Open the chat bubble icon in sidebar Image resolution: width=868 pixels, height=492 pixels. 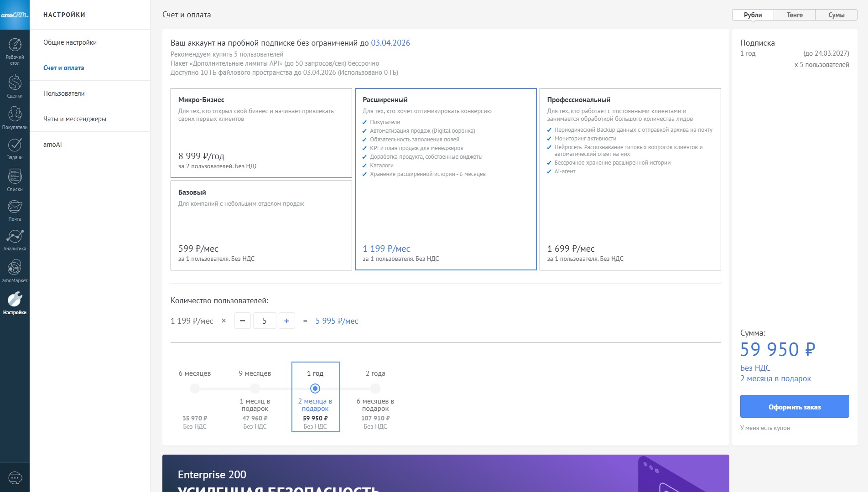tap(15, 477)
